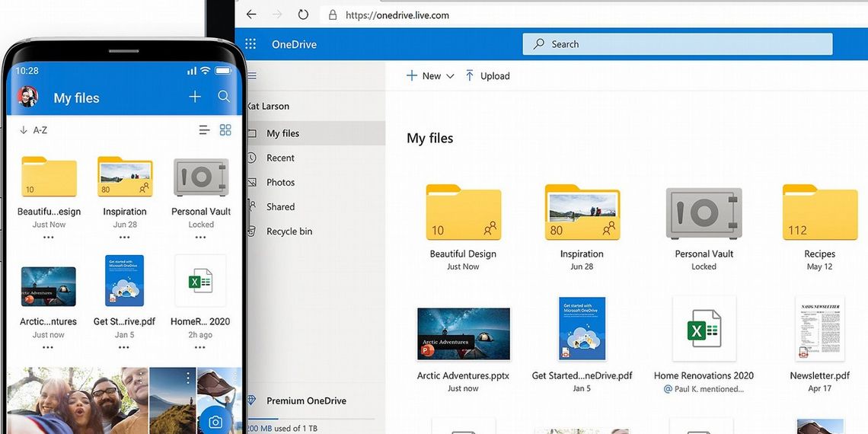The width and height of the screenshot is (868, 434).
Task: Open more options for Get St...rive.pdf on phone
Action: pyautogui.click(x=124, y=347)
